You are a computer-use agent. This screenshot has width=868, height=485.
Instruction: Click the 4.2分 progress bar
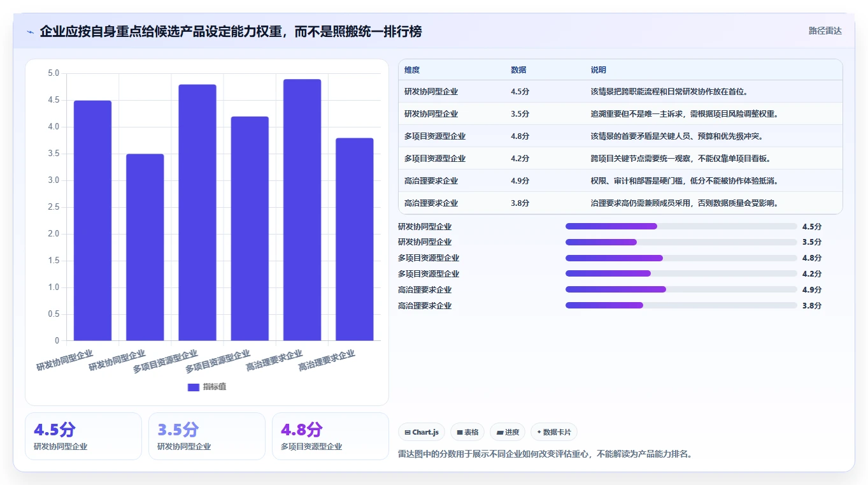(681, 273)
